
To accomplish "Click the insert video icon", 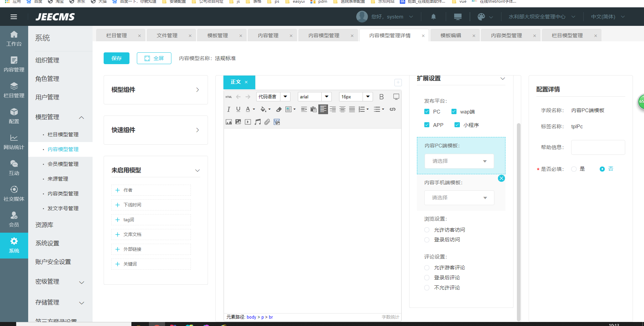I will coord(248,122).
